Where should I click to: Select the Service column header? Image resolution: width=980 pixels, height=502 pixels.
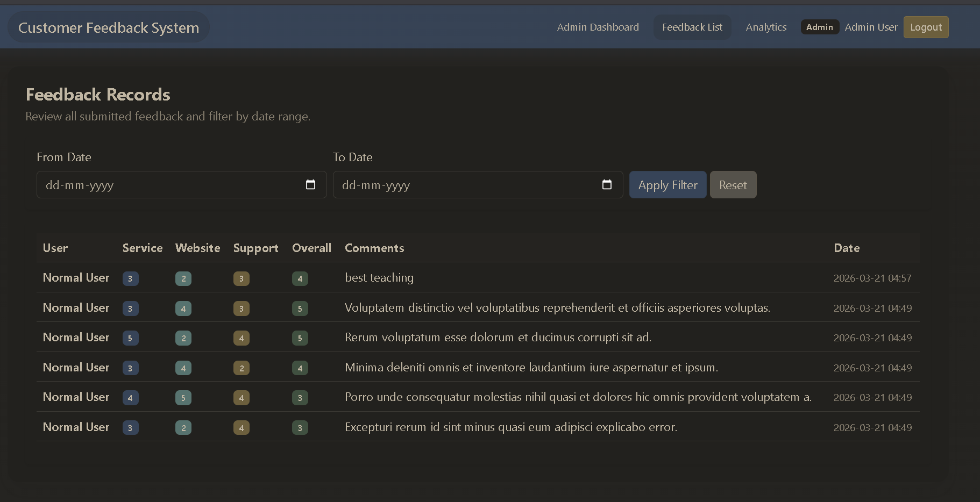143,248
